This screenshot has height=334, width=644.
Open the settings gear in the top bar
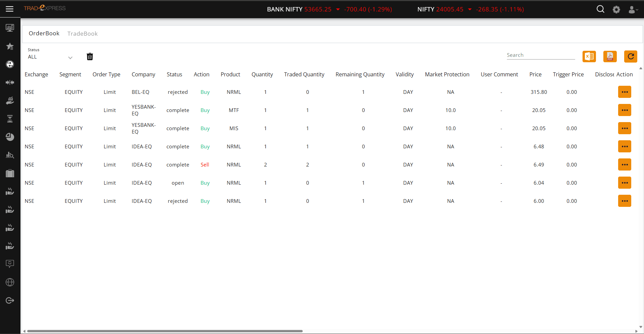[616, 9]
